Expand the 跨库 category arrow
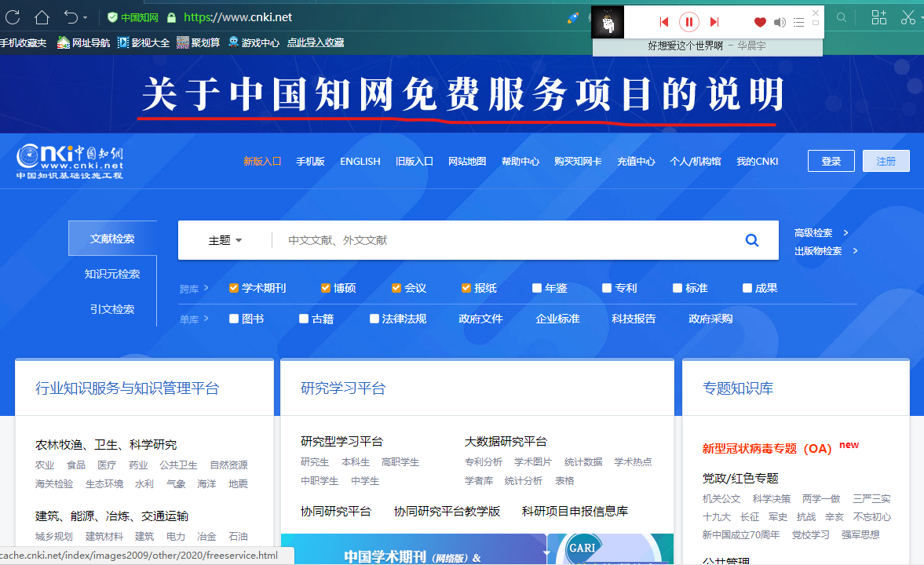 pos(206,288)
